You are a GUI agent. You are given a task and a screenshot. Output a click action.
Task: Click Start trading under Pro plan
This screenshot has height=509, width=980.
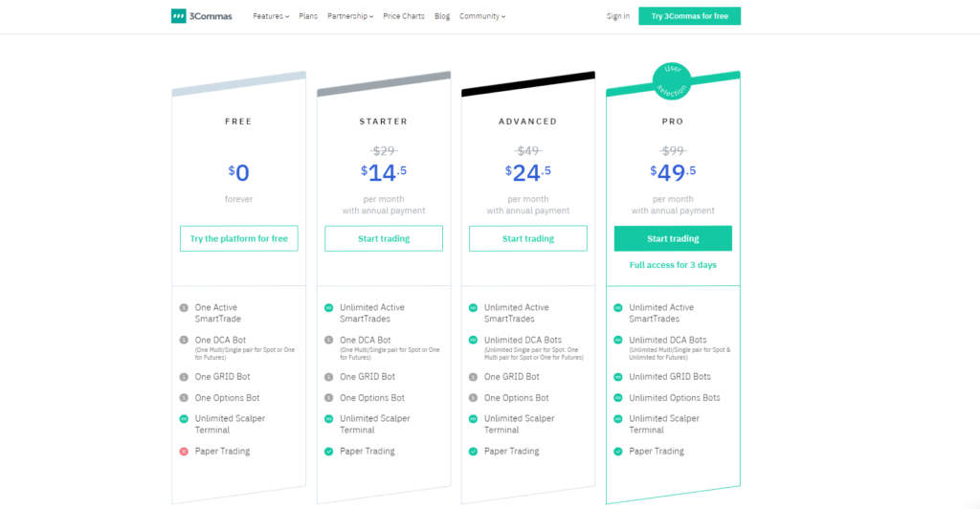coord(673,238)
